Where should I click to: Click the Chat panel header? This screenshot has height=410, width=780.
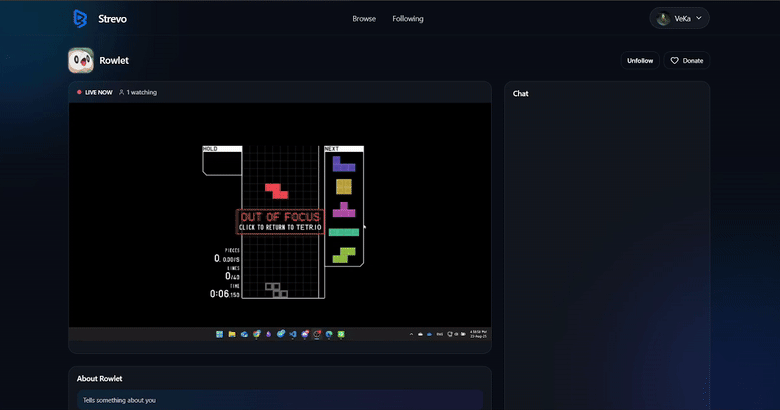[x=521, y=93]
